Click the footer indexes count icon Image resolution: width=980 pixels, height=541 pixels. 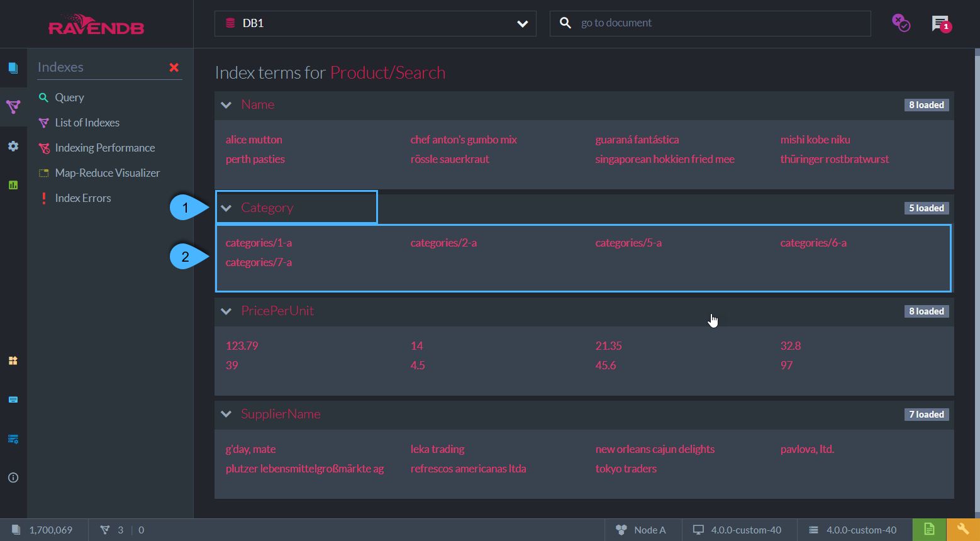tap(105, 530)
